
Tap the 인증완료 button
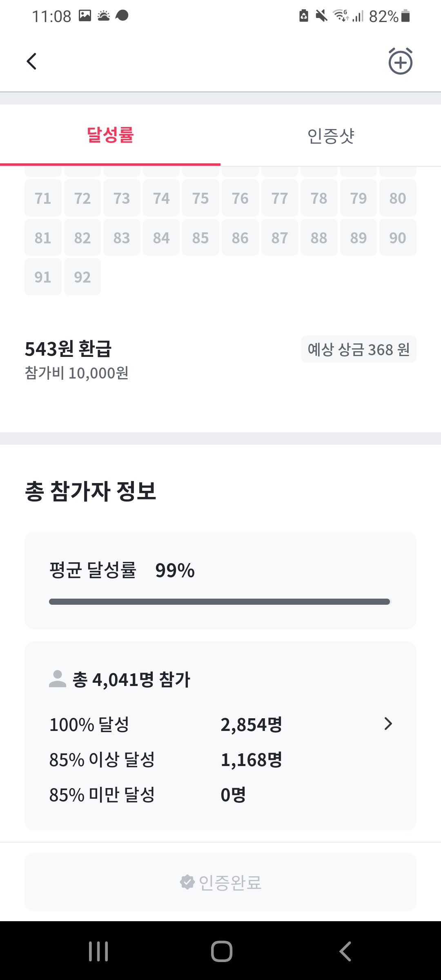220,882
